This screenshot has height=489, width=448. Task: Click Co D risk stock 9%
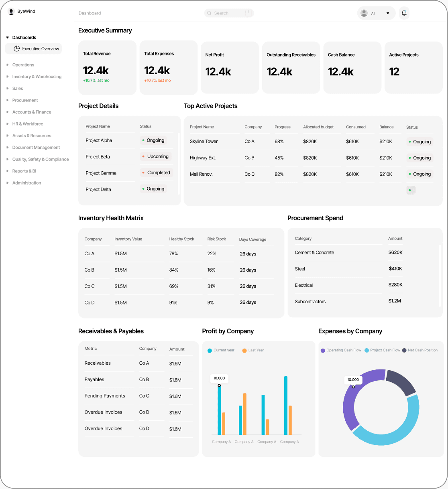(210, 303)
